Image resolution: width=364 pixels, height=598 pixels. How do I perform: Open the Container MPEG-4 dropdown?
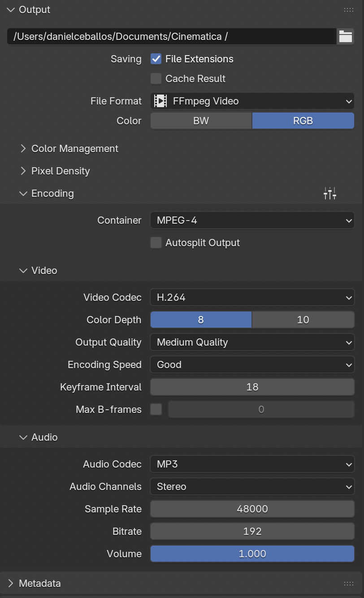point(252,221)
